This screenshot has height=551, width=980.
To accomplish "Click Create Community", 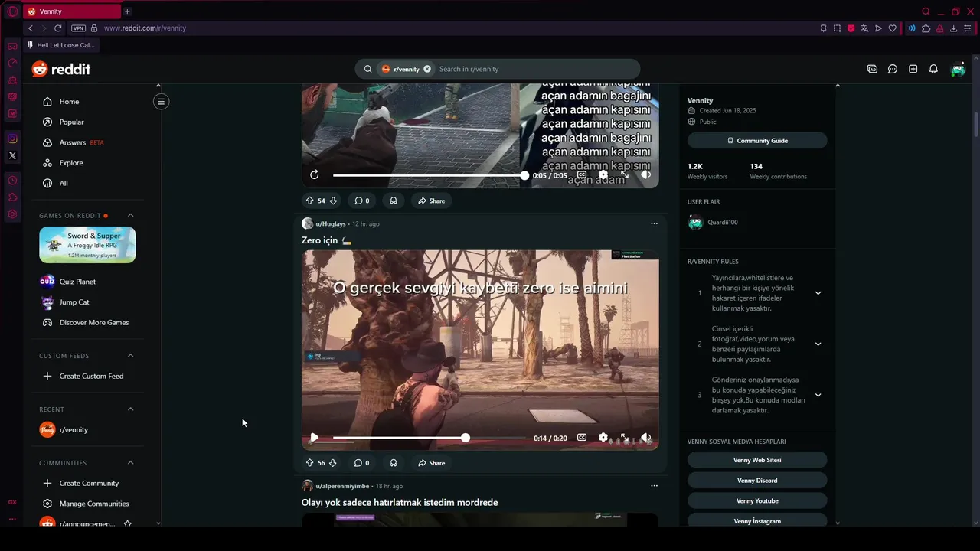I will tap(87, 483).
